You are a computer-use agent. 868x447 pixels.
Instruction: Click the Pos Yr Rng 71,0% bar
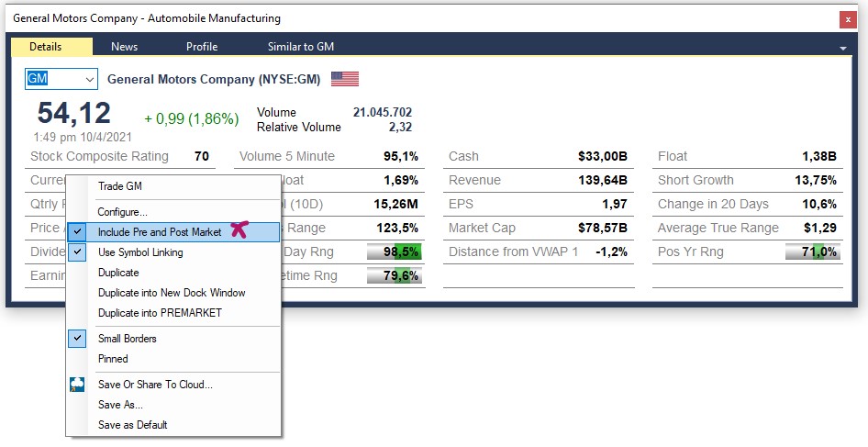point(812,251)
